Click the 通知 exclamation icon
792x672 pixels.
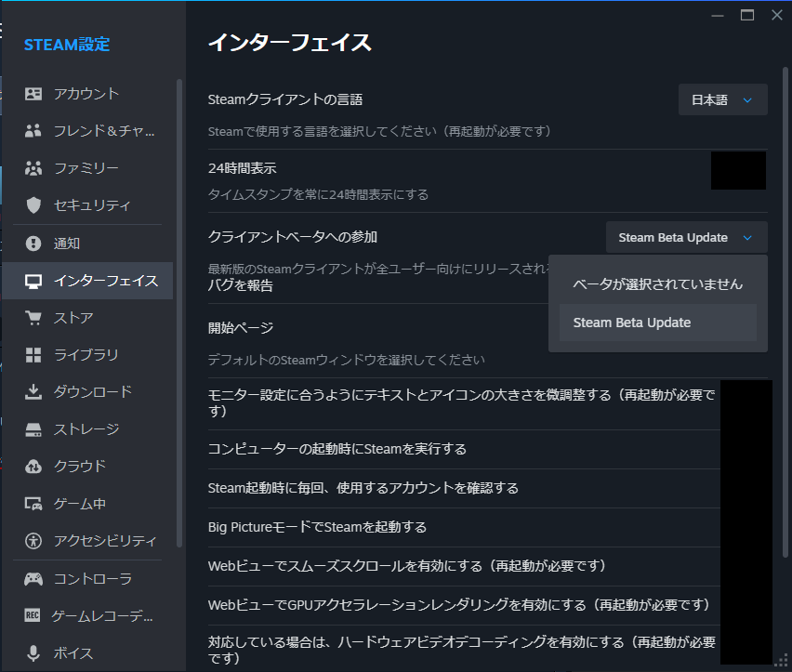click(33, 244)
